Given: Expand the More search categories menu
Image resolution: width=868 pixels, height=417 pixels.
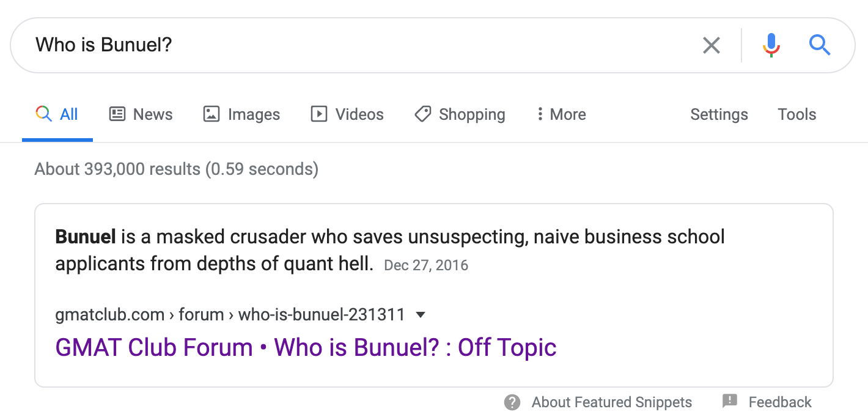Looking at the screenshot, I should click(x=561, y=114).
